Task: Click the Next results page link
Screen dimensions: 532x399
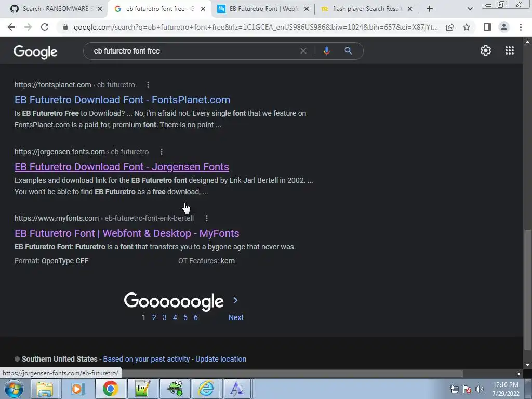Action: click(236, 317)
